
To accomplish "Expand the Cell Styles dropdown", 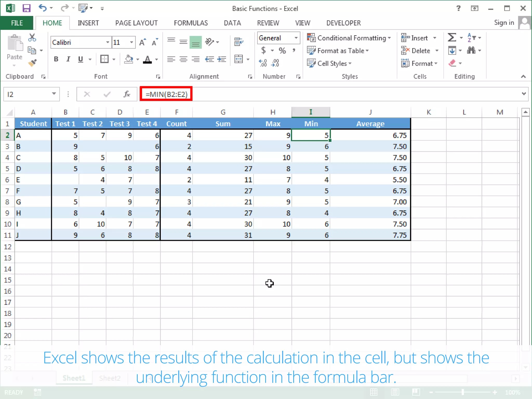I will click(x=350, y=63).
